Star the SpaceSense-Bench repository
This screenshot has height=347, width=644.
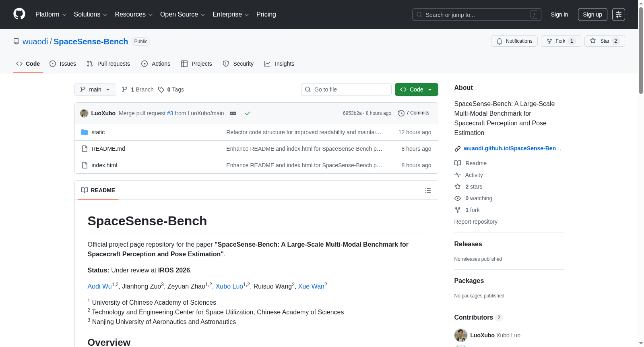(x=605, y=41)
